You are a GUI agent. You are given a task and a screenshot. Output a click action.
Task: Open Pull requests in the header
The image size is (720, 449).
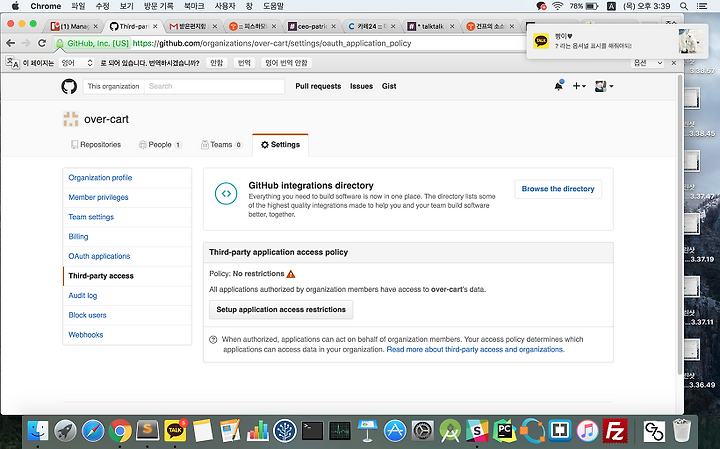click(318, 86)
